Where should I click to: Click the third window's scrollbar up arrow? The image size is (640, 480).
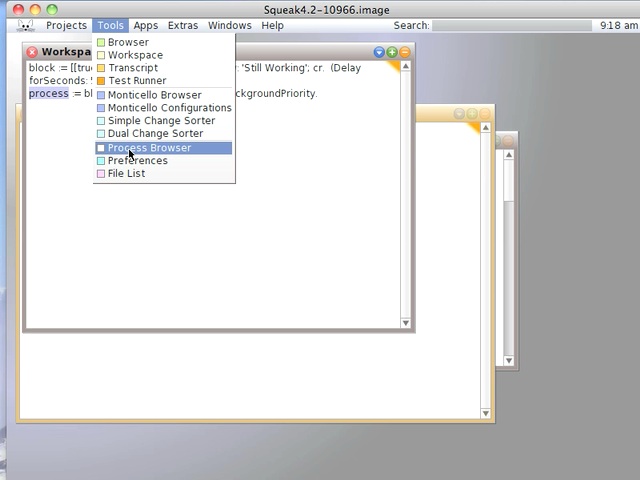(x=509, y=155)
